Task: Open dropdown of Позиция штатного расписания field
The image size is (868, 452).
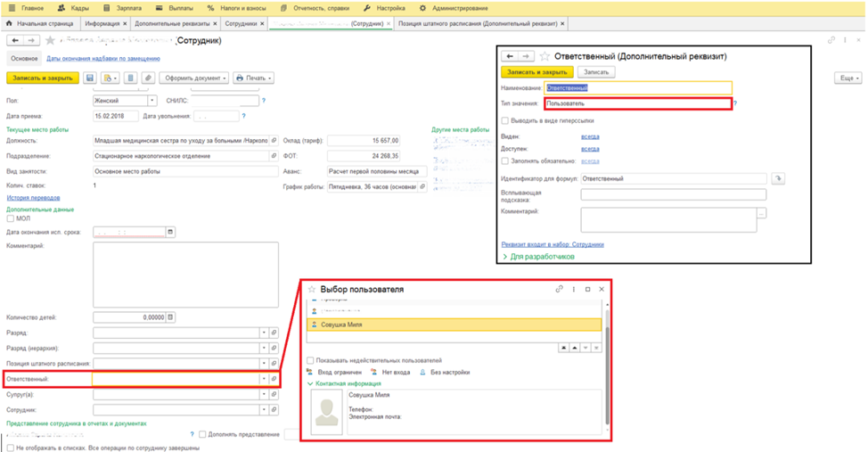Action: point(264,364)
